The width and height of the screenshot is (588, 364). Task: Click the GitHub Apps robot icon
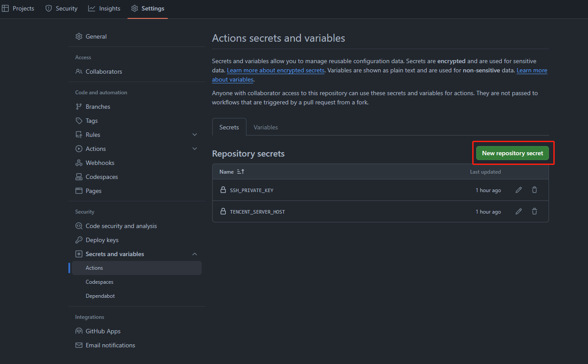pos(79,331)
